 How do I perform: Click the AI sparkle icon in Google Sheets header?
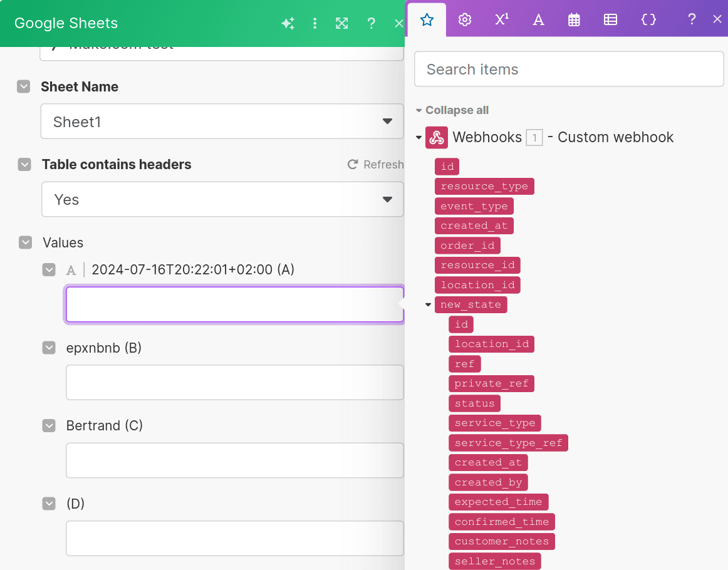coord(288,23)
